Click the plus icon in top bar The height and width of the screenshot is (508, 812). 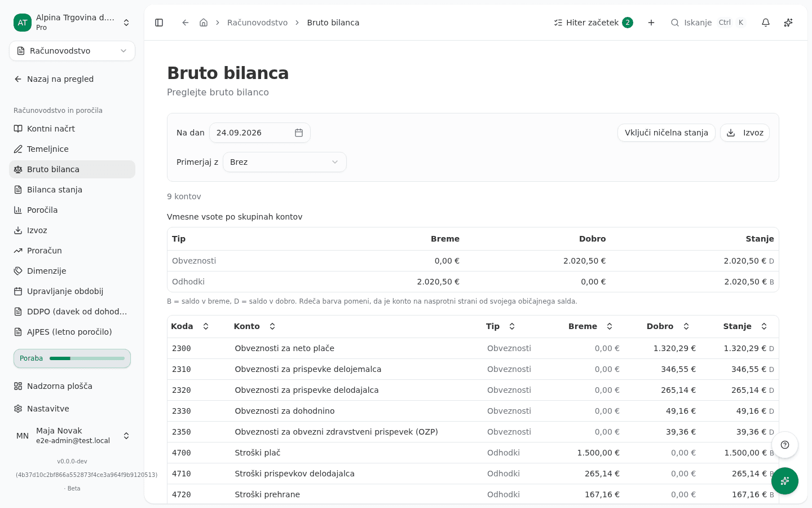pos(651,23)
